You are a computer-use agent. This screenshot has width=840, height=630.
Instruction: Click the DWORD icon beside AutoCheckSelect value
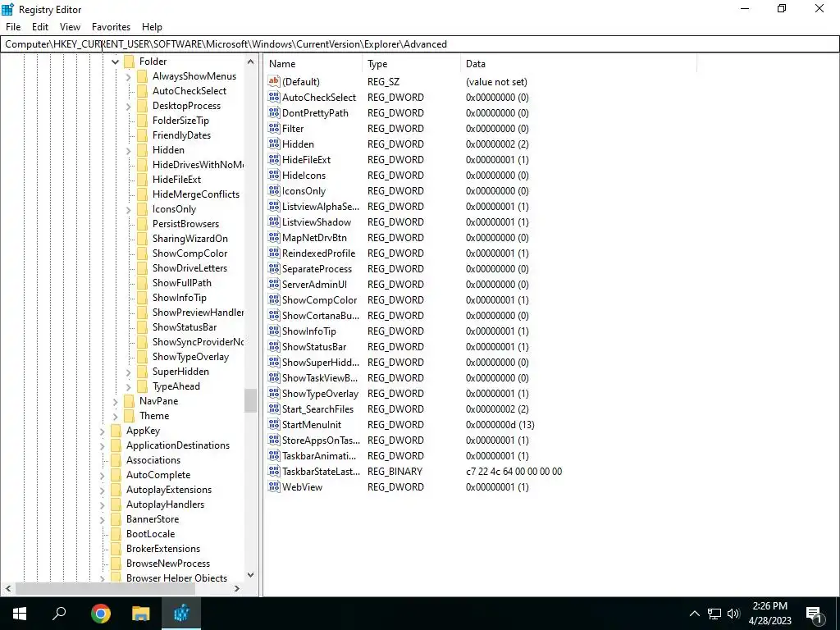tap(274, 97)
